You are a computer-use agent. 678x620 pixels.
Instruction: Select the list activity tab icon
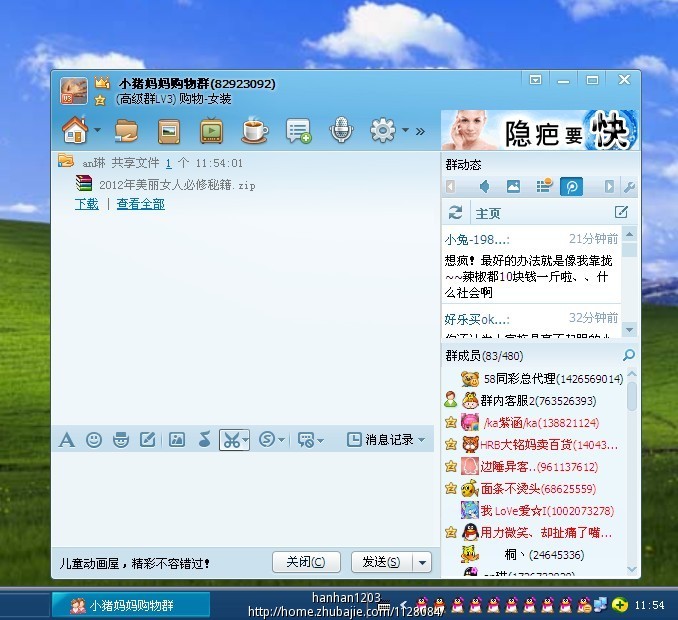544,186
